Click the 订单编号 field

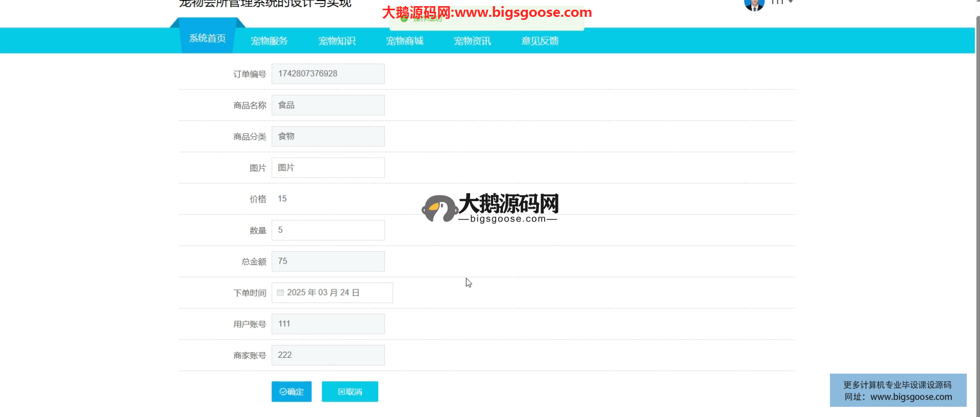[x=328, y=74]
